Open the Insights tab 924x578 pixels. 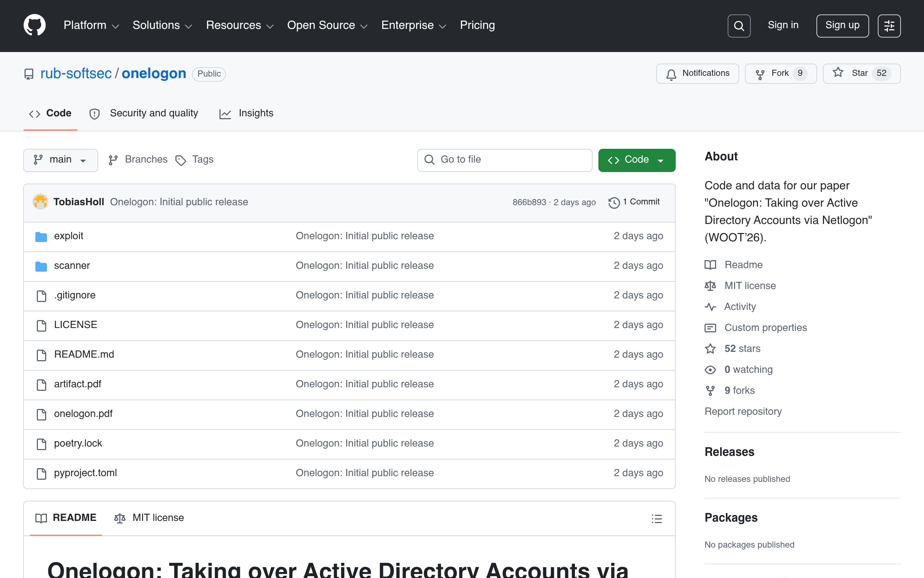pos(246,113)
